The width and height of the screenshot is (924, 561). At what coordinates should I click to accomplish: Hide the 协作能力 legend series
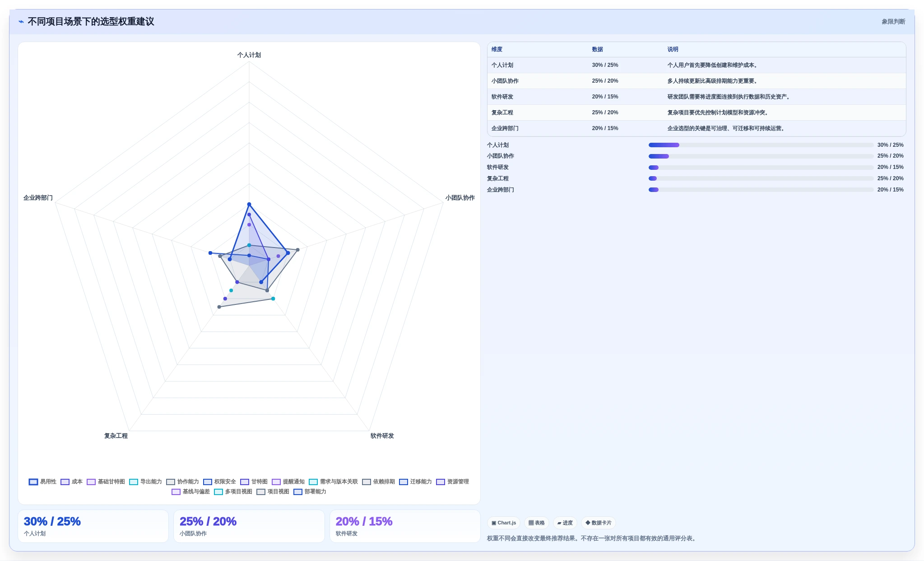pyautogui.click(x=183, y=482)
